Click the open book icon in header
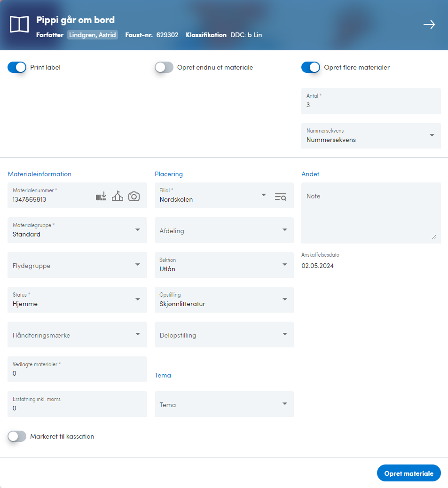The height and width of the screenshot is (488, 448). coord(19,24)
